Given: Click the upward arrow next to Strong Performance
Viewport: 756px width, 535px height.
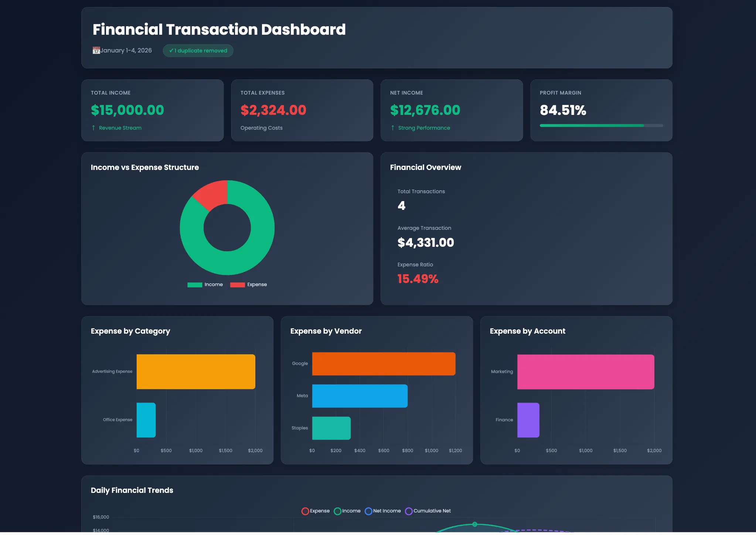Looking at the screenshot, I should 393,128.
